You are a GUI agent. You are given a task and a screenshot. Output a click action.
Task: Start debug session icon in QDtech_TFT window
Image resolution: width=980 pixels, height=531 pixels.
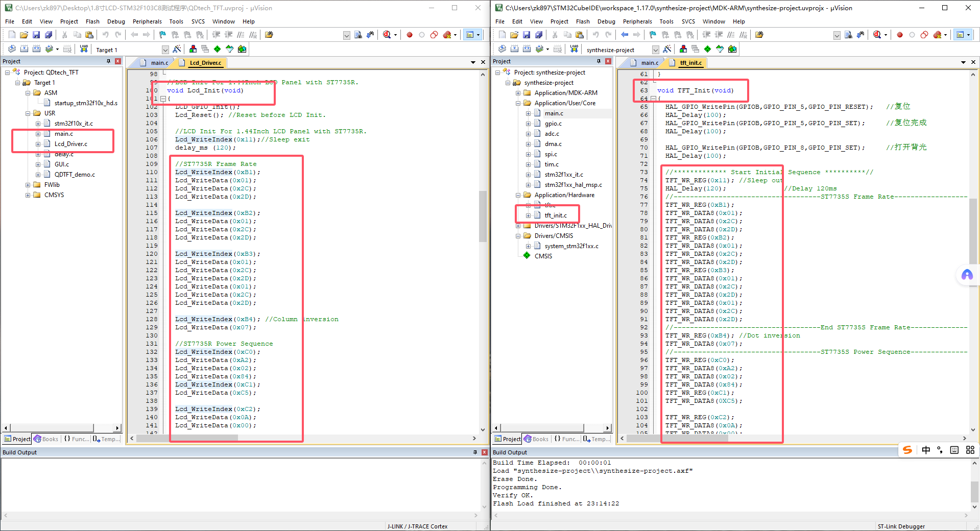pos(387,35)
